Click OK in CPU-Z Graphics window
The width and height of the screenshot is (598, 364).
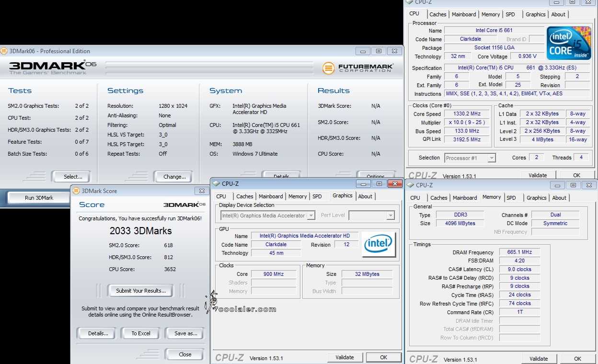click(383, 357)
